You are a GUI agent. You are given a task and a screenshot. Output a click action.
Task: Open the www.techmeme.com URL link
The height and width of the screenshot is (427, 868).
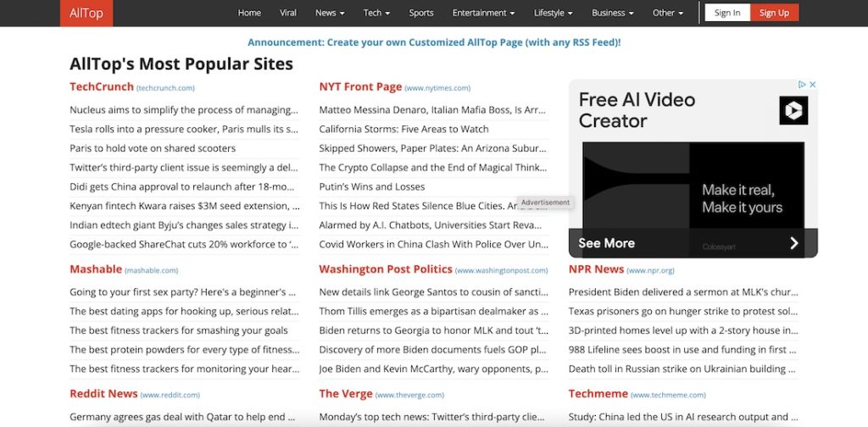[x=669, y=395]
